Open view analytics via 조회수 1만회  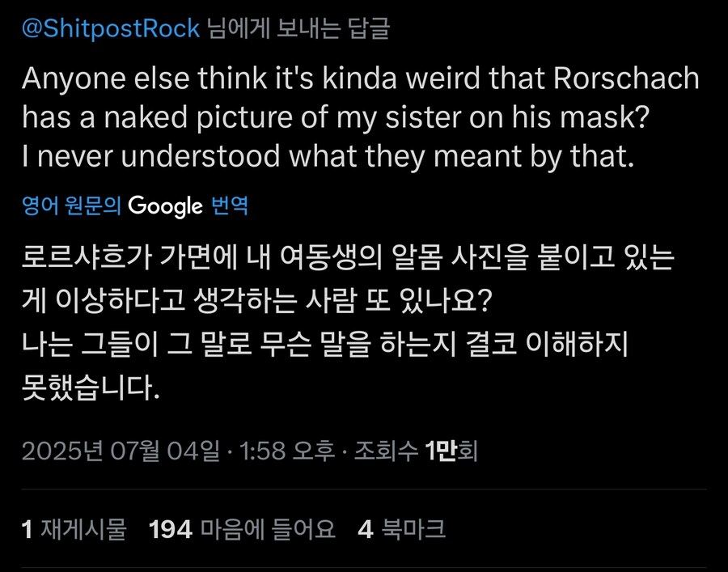click(413, 453)
